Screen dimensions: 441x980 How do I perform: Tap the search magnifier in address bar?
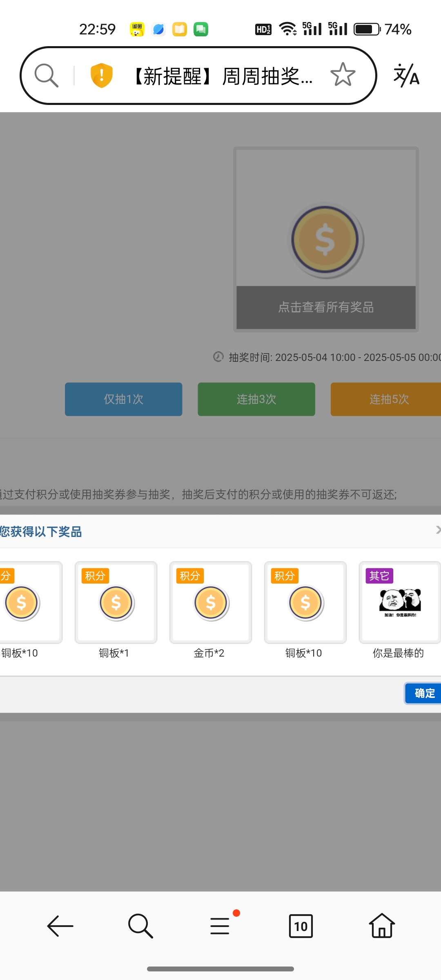[47, 76]
